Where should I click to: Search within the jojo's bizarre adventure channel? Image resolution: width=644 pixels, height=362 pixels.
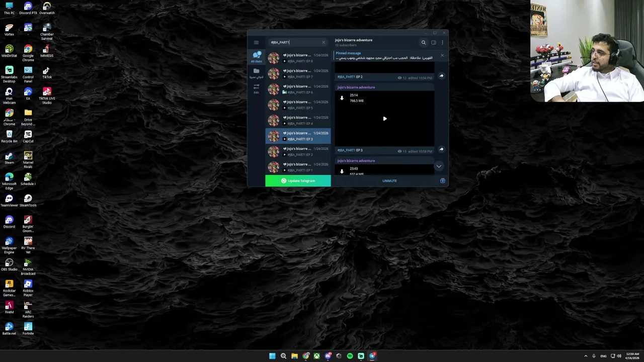click(424, 43)
